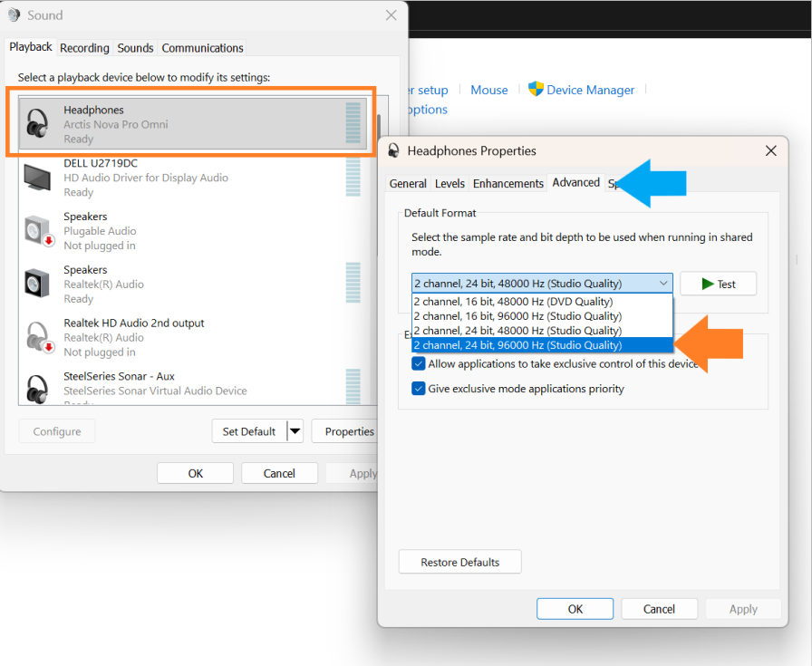The height and width of the screenshot is (666, 812).
Task: Click the Sound dialog title bar speaker icon
Action: click(x=14, y=15)
